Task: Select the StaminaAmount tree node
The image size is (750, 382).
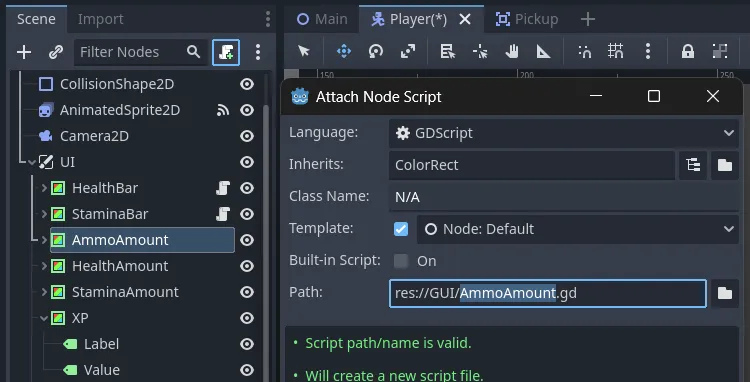Action: pyautogui.click(x=125, y=292)
